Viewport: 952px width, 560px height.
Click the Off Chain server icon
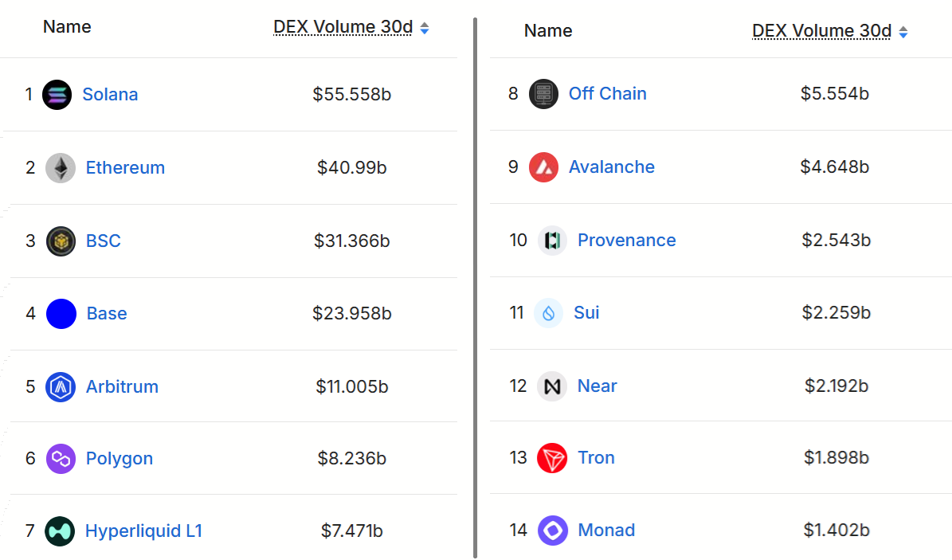[543, 94]
